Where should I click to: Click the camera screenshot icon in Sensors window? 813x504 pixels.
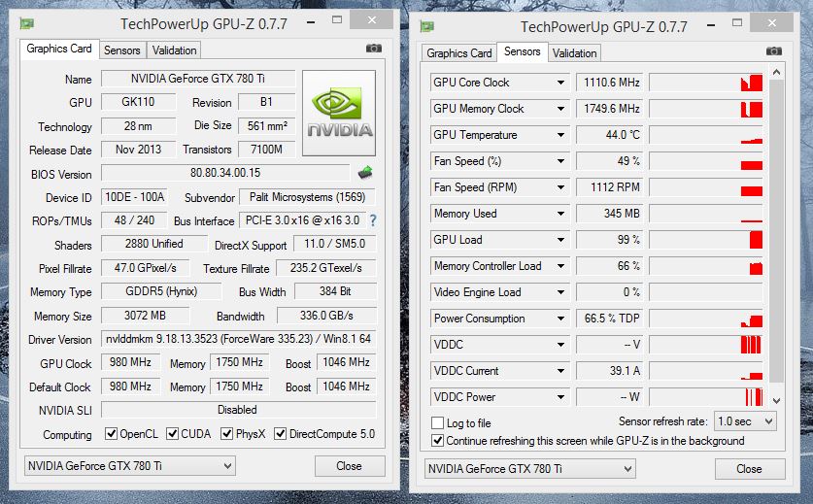[x=773, y=50]
